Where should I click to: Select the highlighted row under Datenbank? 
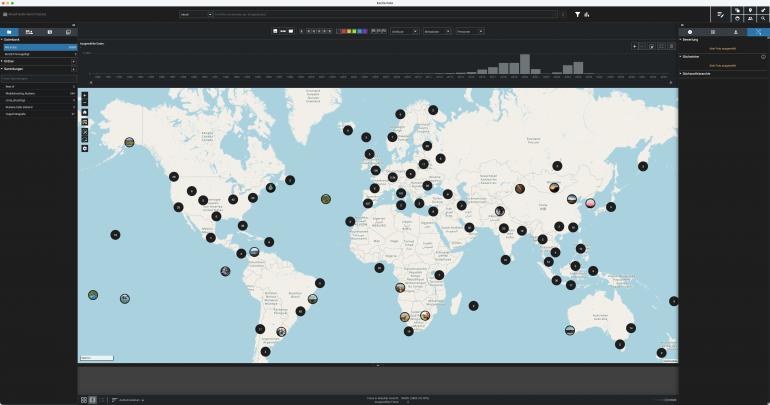pyautogui.click(x=39, y=47)
